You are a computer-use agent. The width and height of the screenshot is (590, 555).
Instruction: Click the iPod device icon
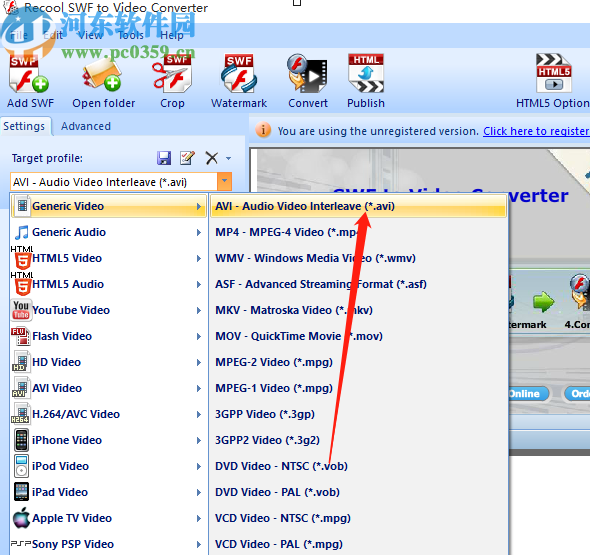[x=21, y=466]
